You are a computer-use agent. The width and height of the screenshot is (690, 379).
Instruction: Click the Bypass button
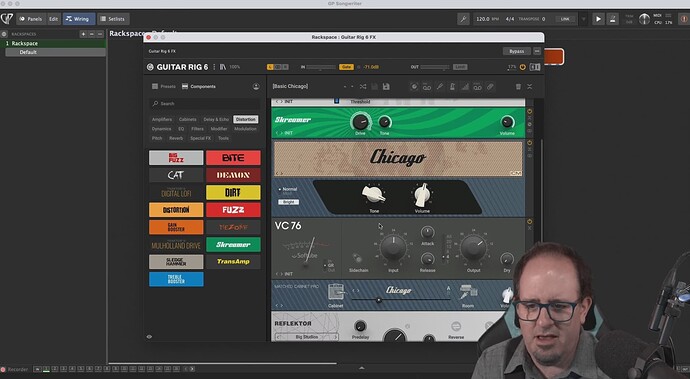click(517, 51)
